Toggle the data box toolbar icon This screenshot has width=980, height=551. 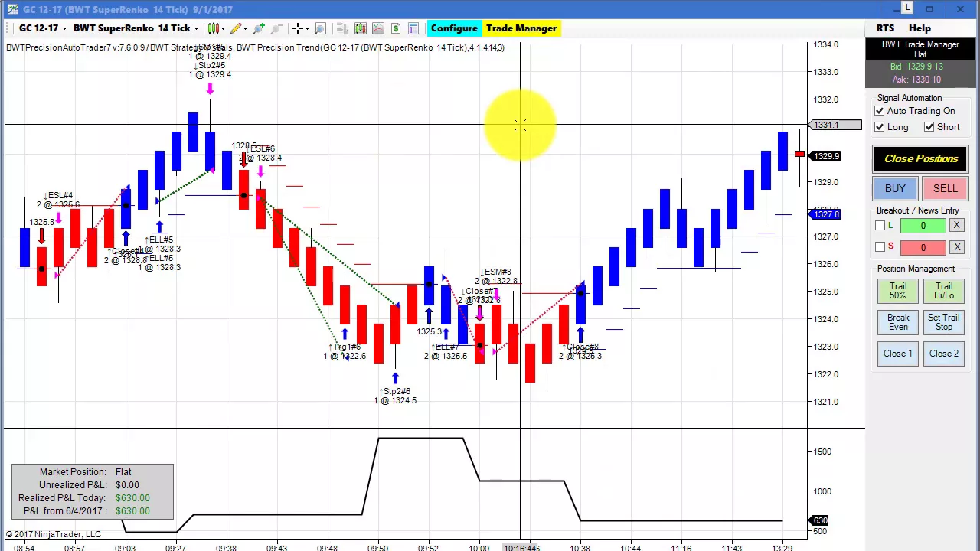tap(342, 28)
